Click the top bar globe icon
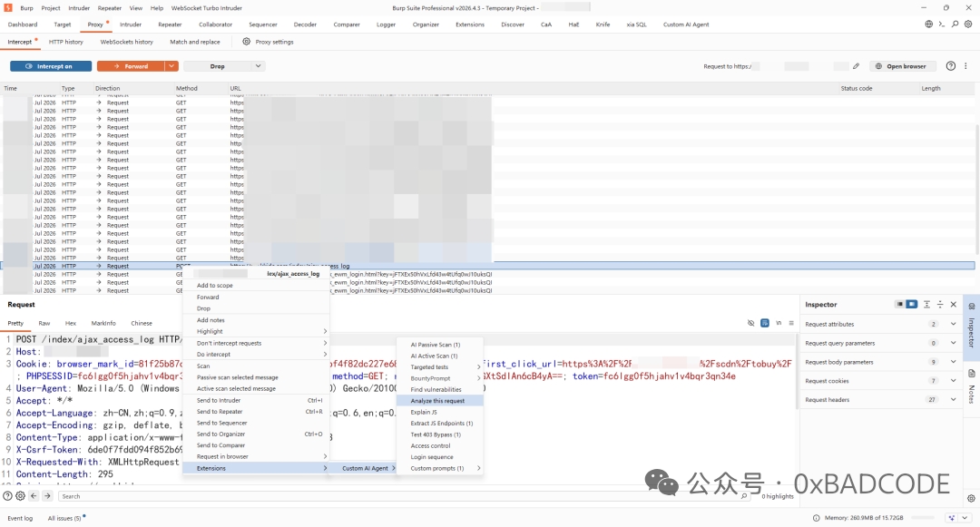980x527 pixels. tap(929, 24)
